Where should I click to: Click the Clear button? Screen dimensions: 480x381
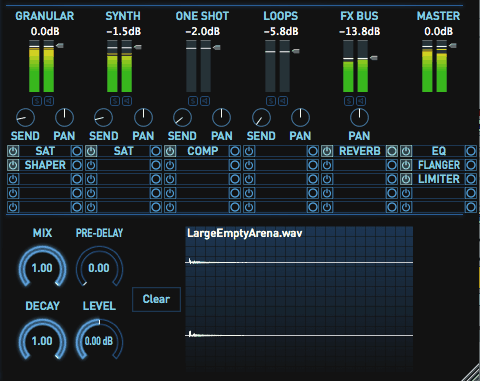pyautogui.click(x=156, y=299)
